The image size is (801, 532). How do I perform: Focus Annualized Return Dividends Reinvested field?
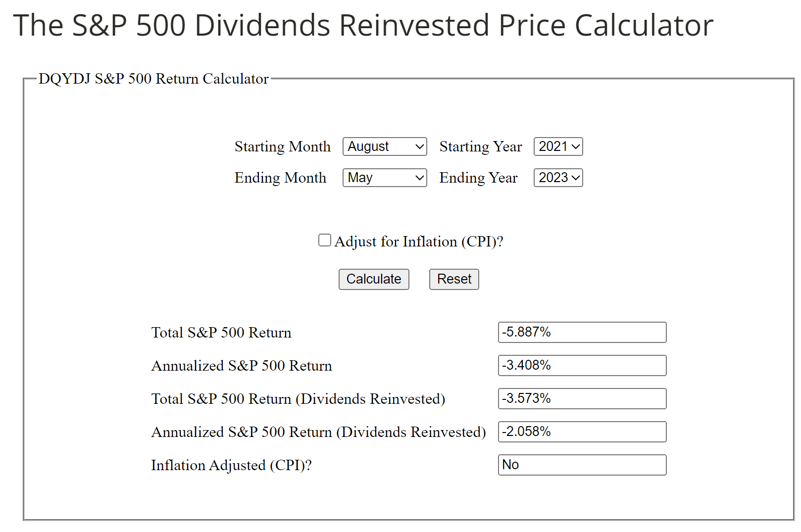[582, 432]
